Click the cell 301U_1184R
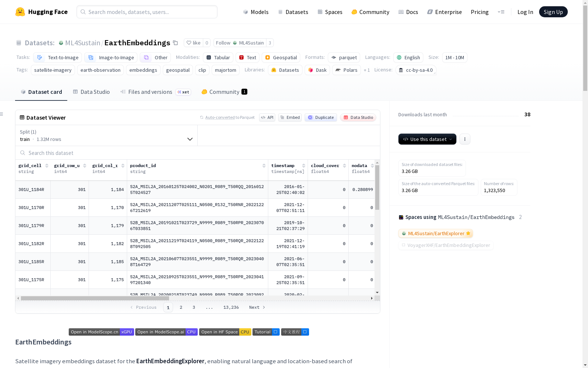 coord(33,190)
